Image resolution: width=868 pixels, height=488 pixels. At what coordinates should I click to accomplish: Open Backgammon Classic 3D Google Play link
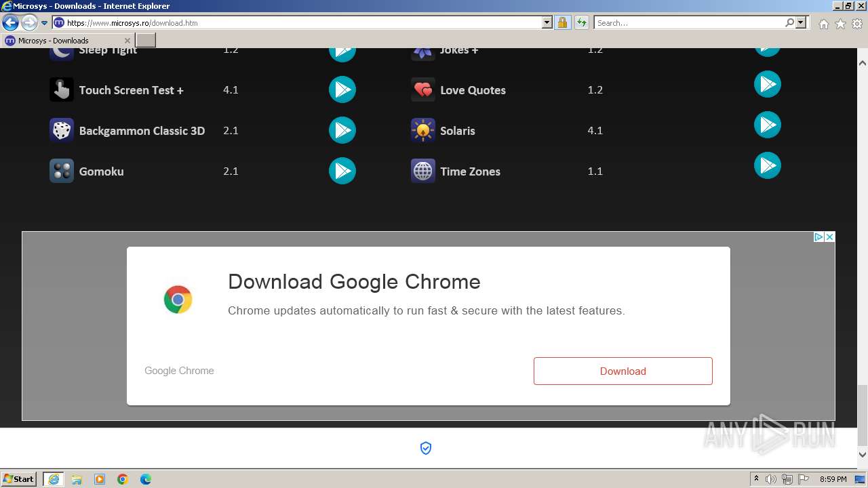pos(342,130)
